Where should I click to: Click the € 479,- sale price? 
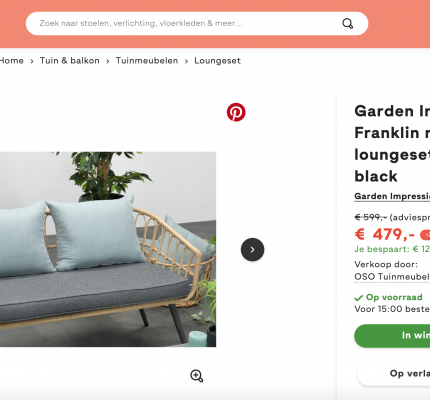tap(385, 234)
